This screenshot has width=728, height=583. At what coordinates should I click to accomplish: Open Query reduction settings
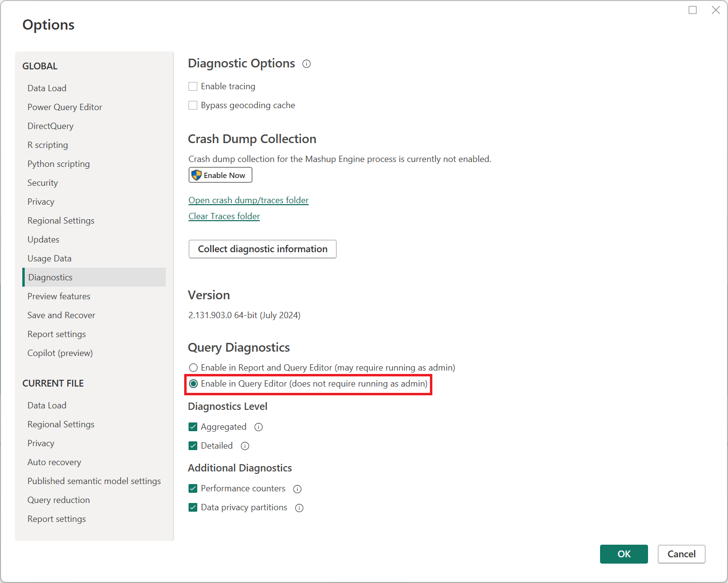[94, 500]
